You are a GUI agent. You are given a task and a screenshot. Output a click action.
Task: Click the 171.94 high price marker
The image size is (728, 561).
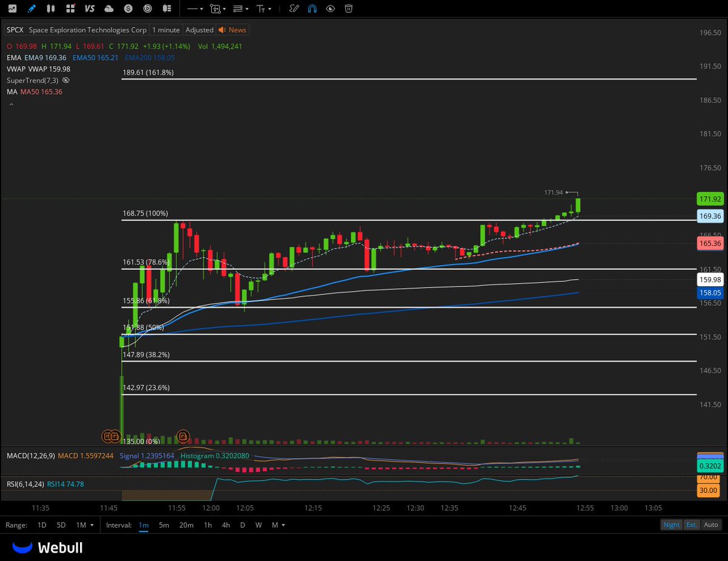[x=553, y=192]
